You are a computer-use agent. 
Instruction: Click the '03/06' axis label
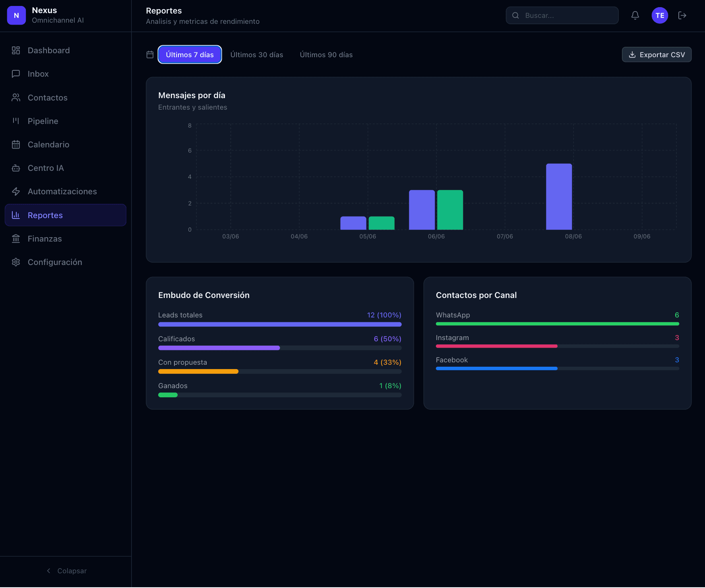tap(230, 236)
